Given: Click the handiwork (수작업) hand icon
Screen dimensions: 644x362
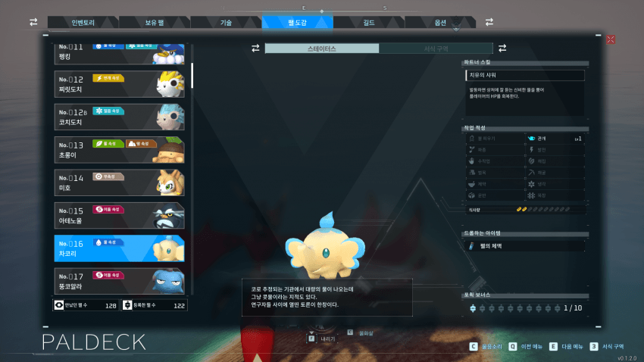Looking at the screenshot, I should tap(472, 161).
